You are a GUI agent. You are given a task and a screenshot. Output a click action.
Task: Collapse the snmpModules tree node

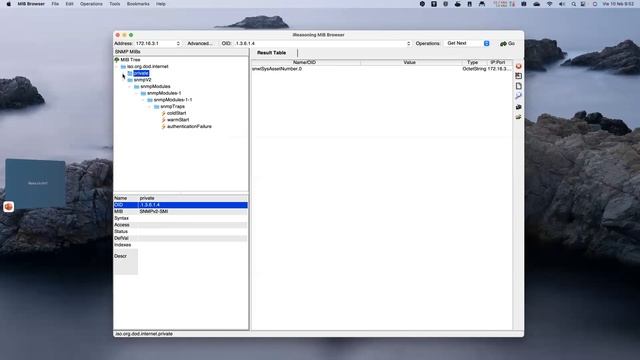130,87
